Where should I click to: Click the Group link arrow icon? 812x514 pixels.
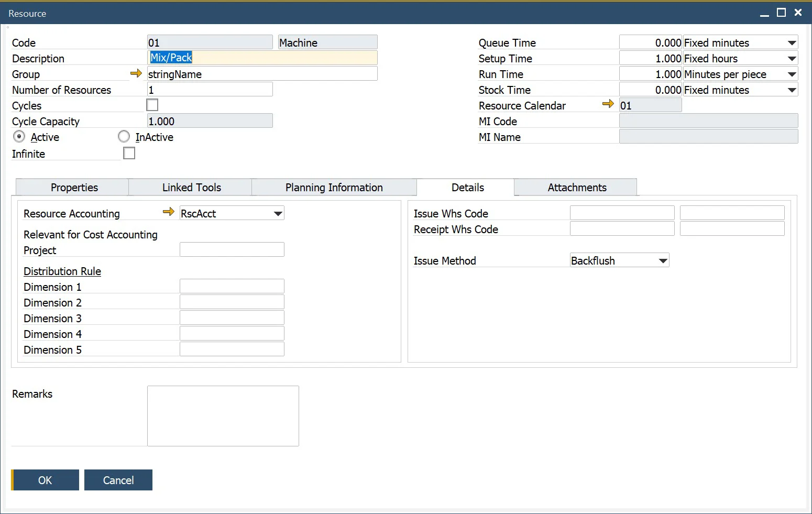coord(136,73)
